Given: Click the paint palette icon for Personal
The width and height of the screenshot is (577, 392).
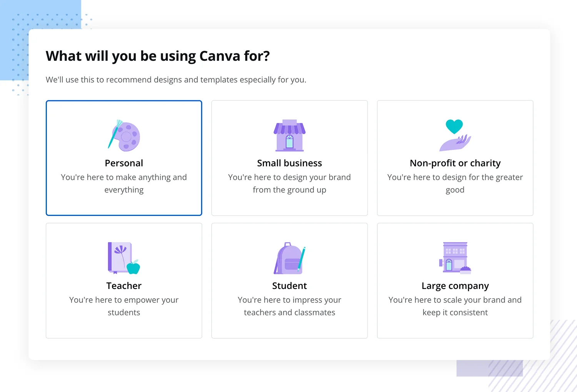Looking at the screenshot, I should [x=124, y=135].
